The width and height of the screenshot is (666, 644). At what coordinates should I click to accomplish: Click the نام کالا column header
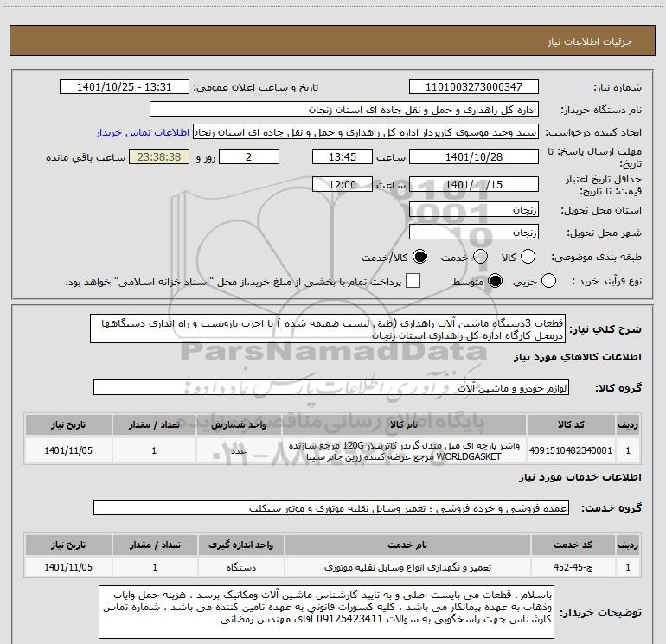(405, 424)
